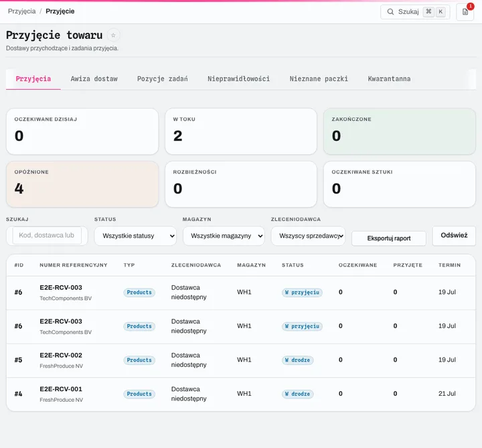Screen dimensions: 482x448
Task: Click ID #4 in the table
Action: (x=19, y=394)
